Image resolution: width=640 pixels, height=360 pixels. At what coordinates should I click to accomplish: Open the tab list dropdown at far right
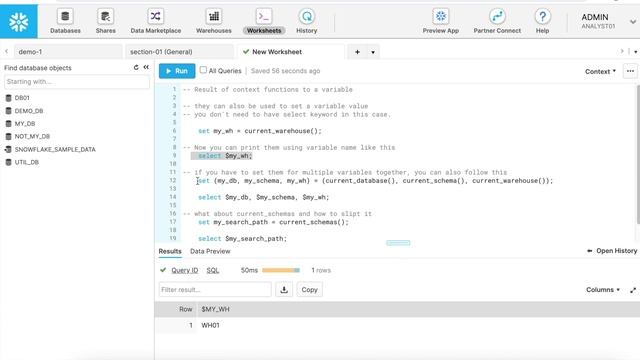coord(635,52)
